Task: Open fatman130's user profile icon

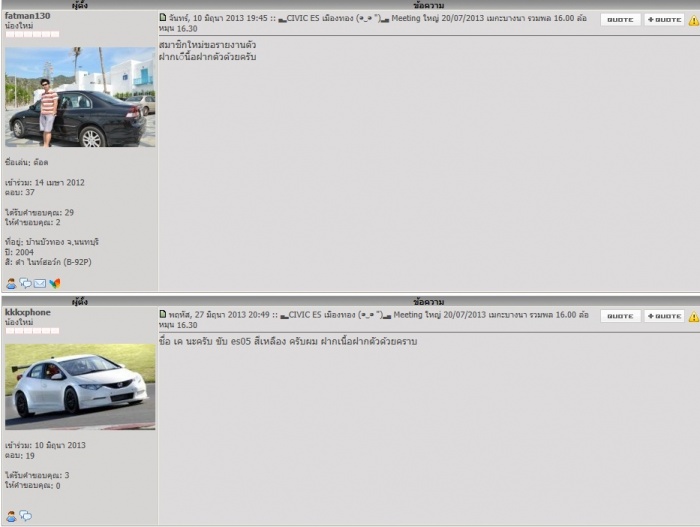Action: point(11,284)
